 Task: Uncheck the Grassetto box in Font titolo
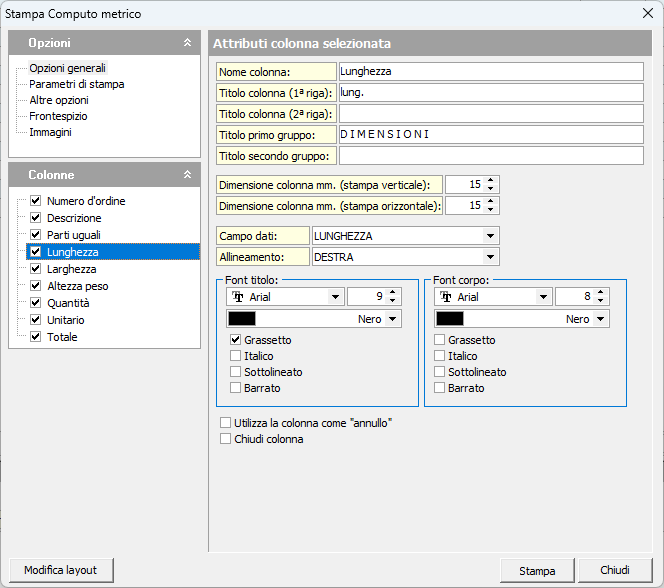[235, 340]
